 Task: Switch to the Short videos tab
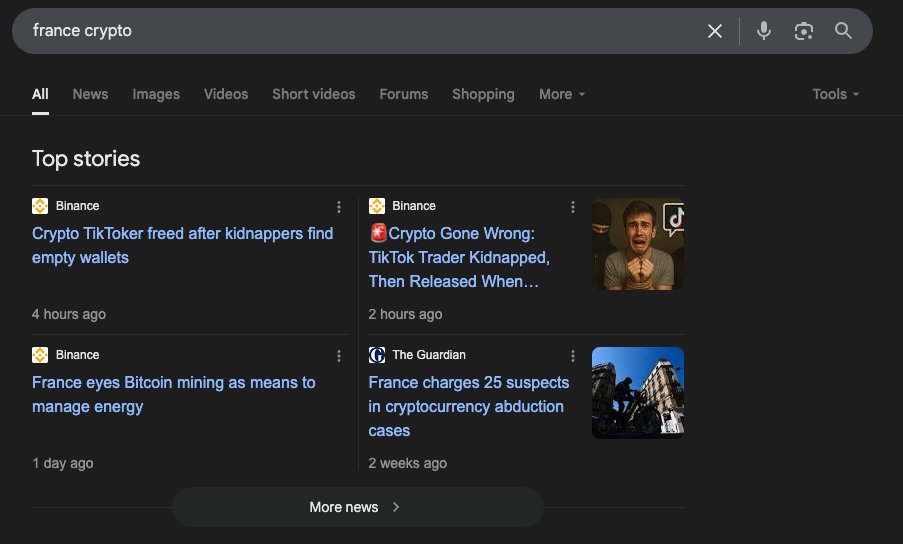click(314, 94)
